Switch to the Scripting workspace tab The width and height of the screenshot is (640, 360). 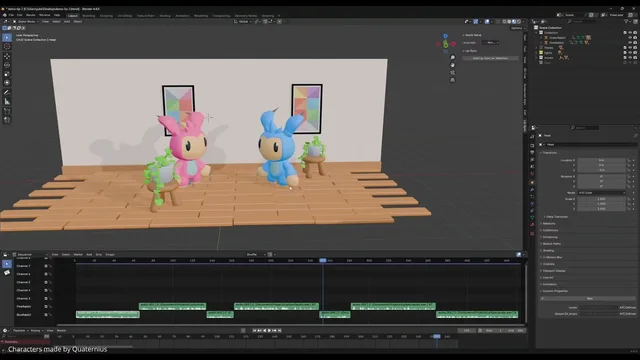[x=268, y=16]
